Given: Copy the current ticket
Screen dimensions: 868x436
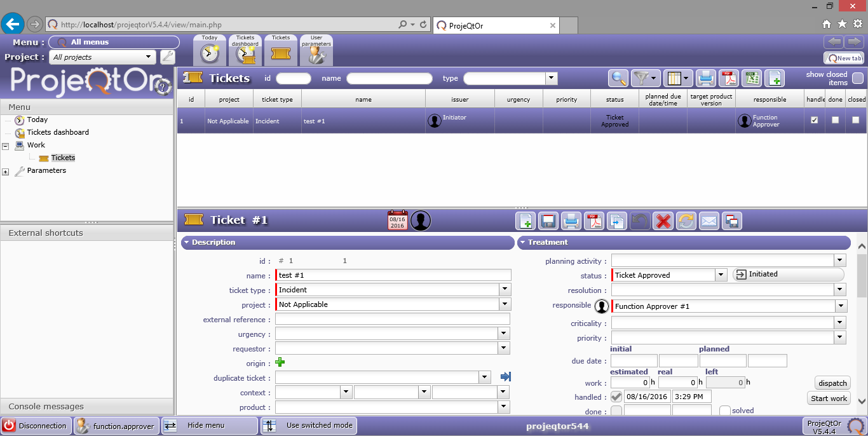Looking at the screenshot, I should (617, 221).
